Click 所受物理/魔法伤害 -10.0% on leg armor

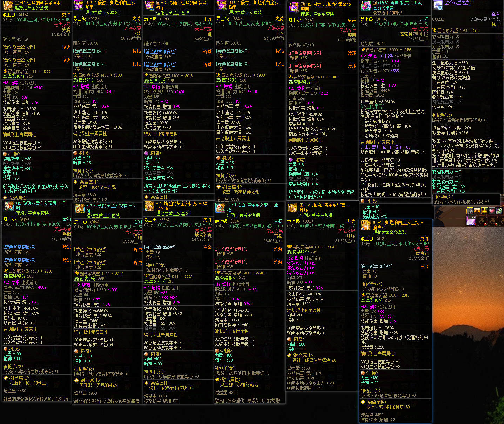98,127
